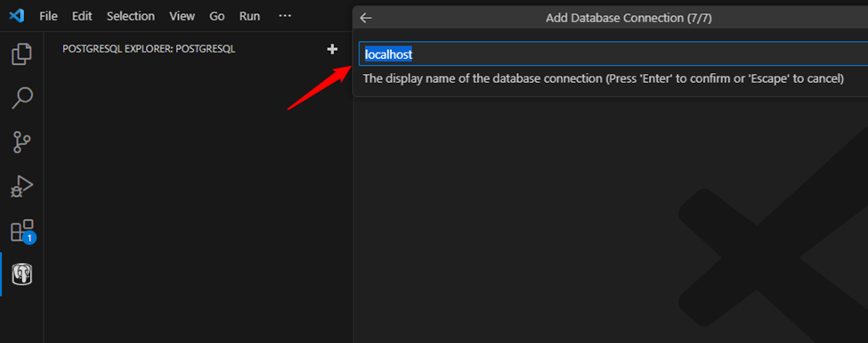Add a connection with the plus icon

coord(332,49)
